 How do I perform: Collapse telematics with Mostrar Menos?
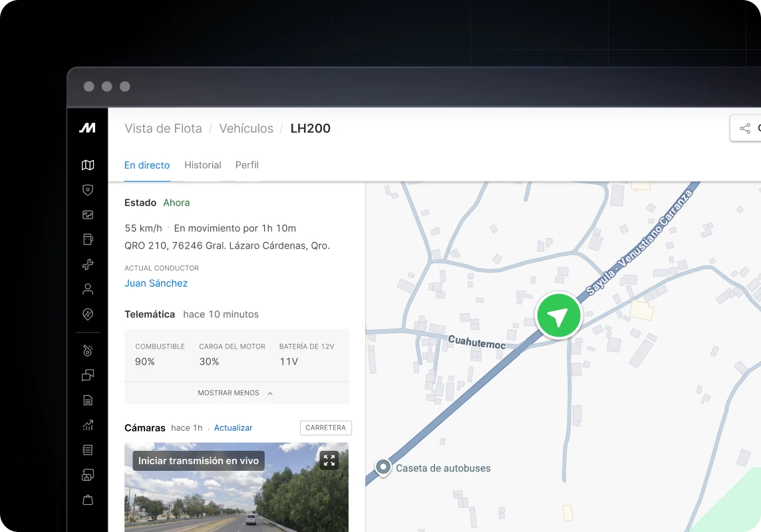(235, 393)
